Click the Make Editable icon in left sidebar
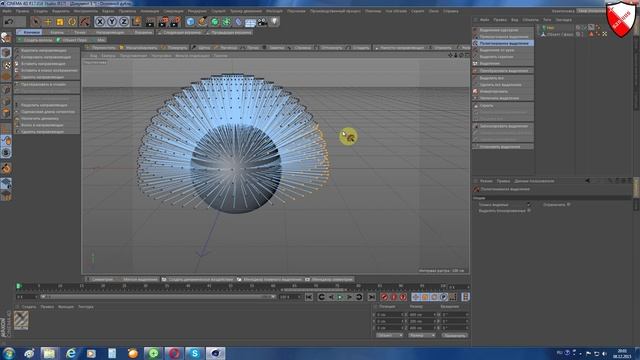Image resolution: width=640 pixels, height=360 pixels. pos(6,38)
